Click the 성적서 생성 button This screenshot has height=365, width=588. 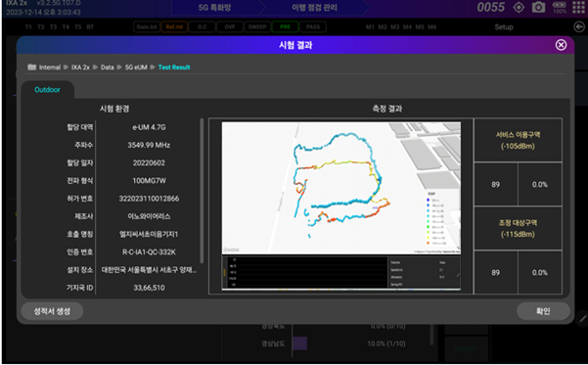52,311
